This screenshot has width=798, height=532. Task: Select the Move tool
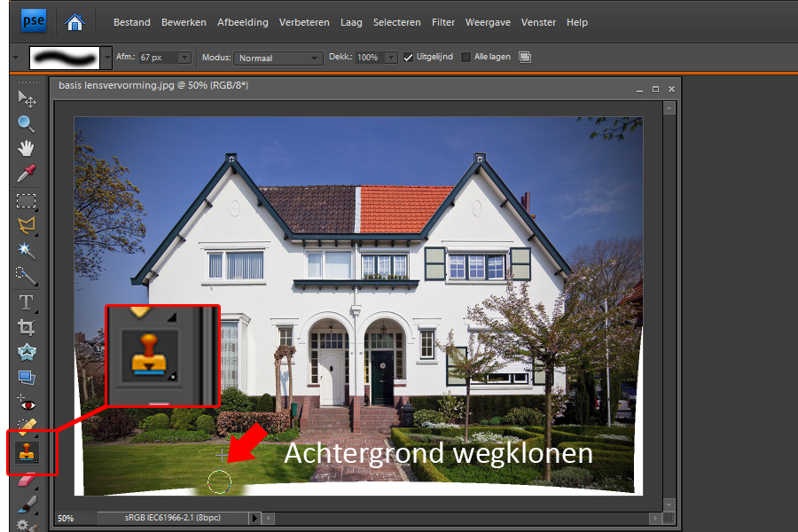coord(27,98)
